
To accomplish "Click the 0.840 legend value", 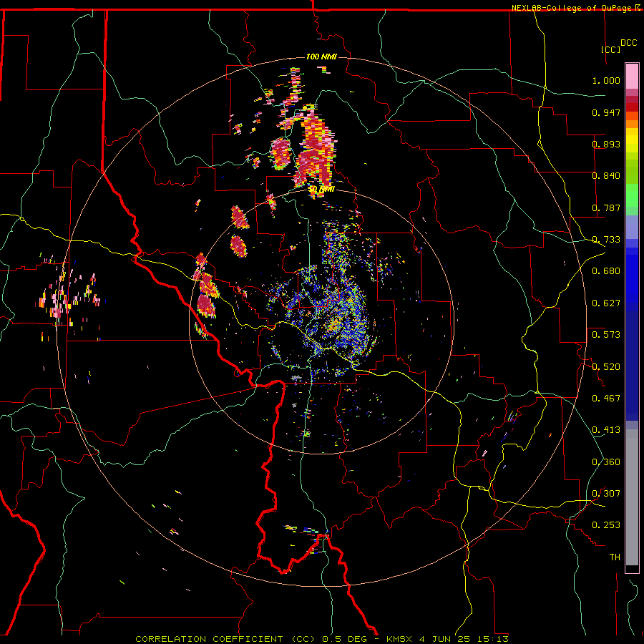I will tap(606, 176).
